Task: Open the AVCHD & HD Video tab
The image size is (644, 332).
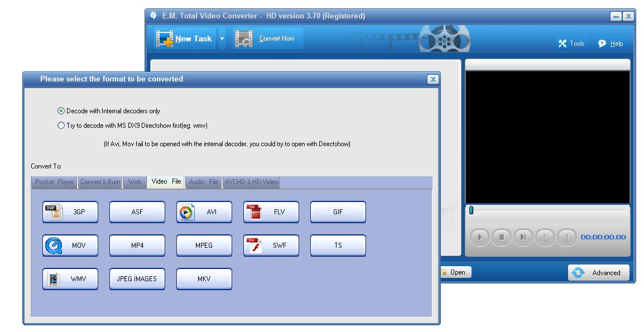Action: (x=251, y=182)
